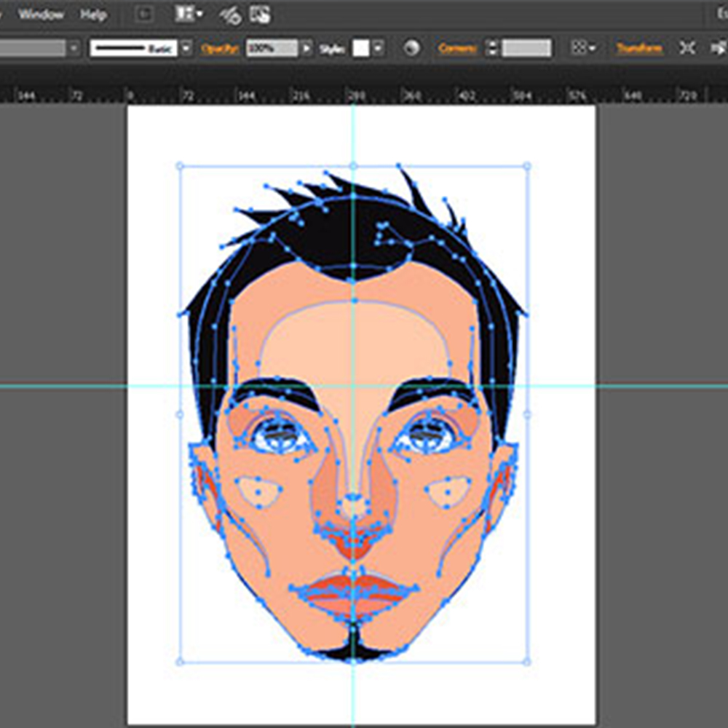Viewport: 728px width, 728px height.
Task: Open the Transform panel link
Action: click(639, 48)
